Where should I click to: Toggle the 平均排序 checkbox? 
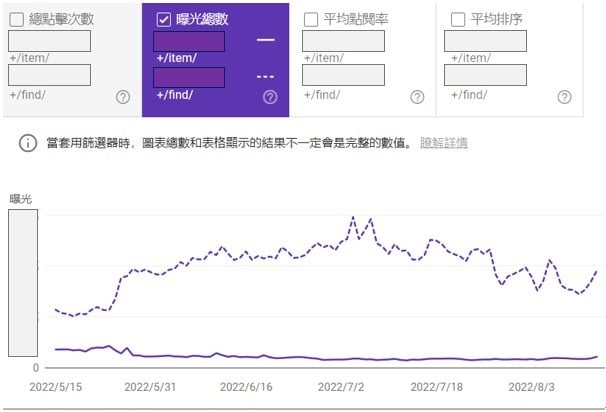(x=458, y=19)
